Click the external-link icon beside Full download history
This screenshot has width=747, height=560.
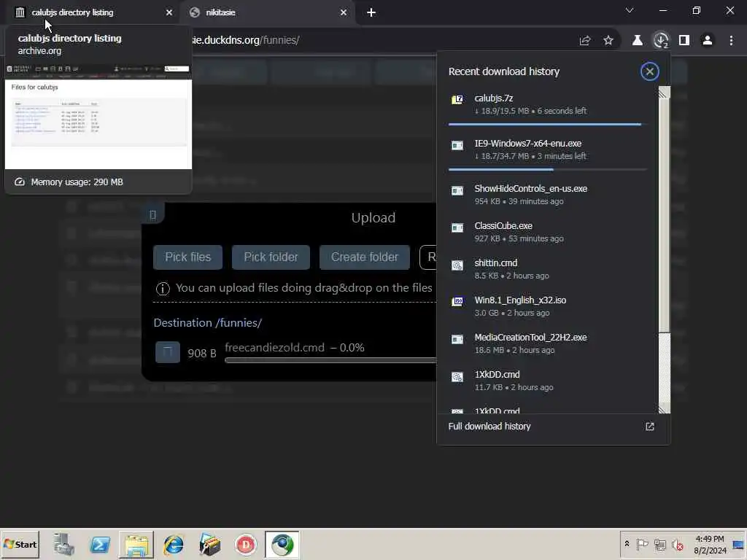[650, 426]
